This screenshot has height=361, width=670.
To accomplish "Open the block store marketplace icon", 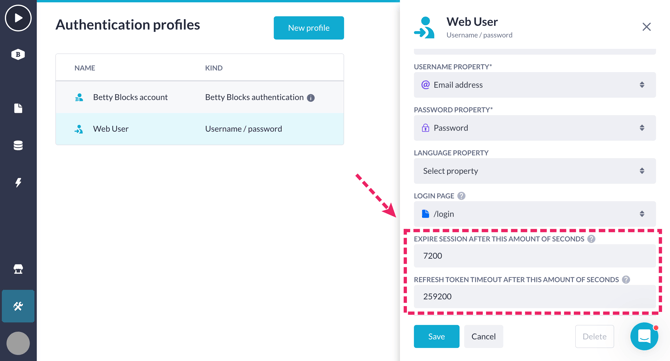I will (x=18, y=269).
